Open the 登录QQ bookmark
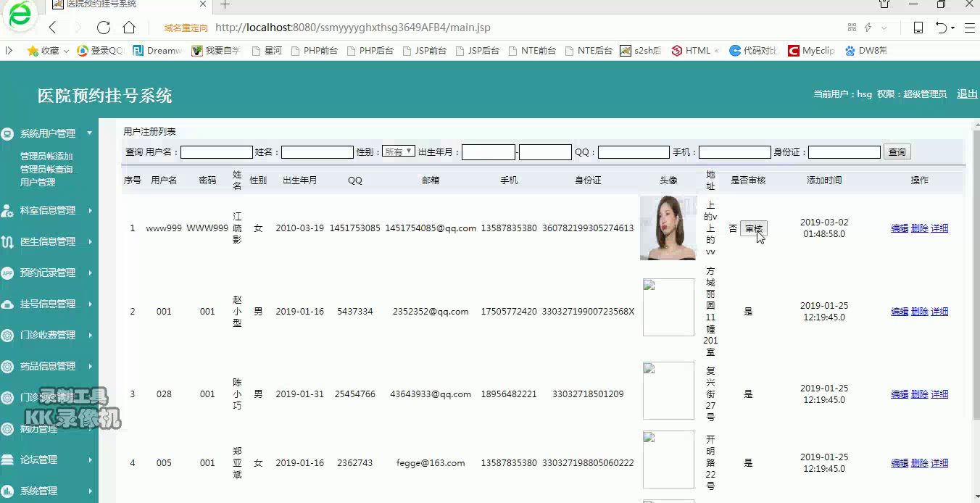980x503 pixels. 100,51
